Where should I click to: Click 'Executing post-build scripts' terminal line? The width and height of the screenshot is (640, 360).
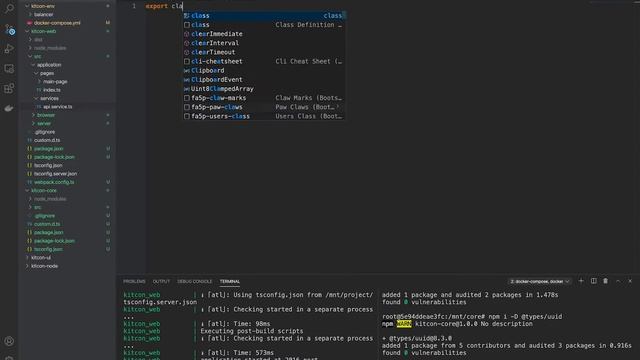coord(252,331)
